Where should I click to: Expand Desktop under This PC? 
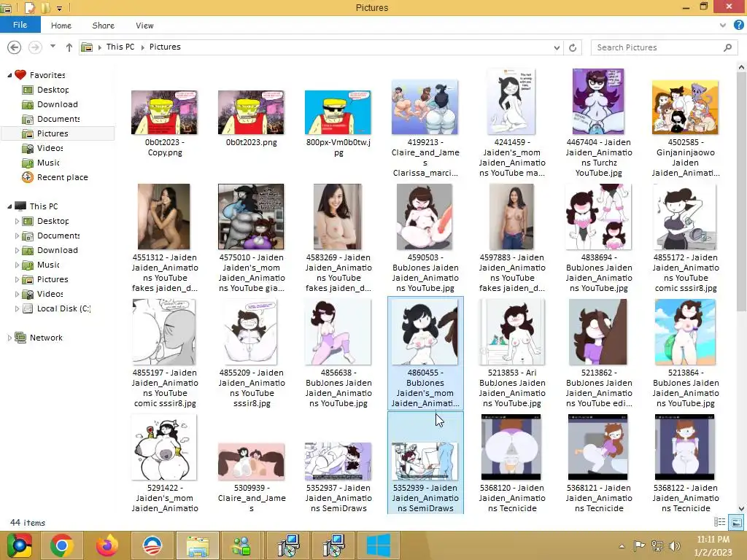click(x=18, y=221)
